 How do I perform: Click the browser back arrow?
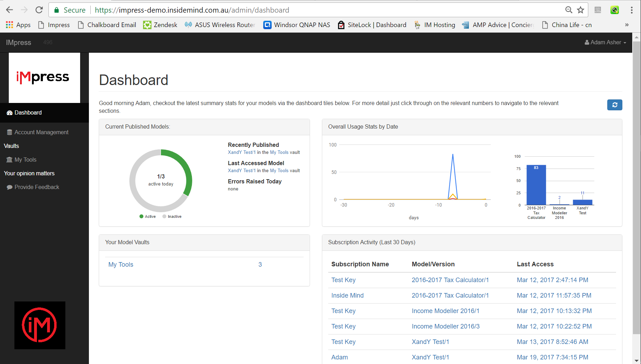9,10
